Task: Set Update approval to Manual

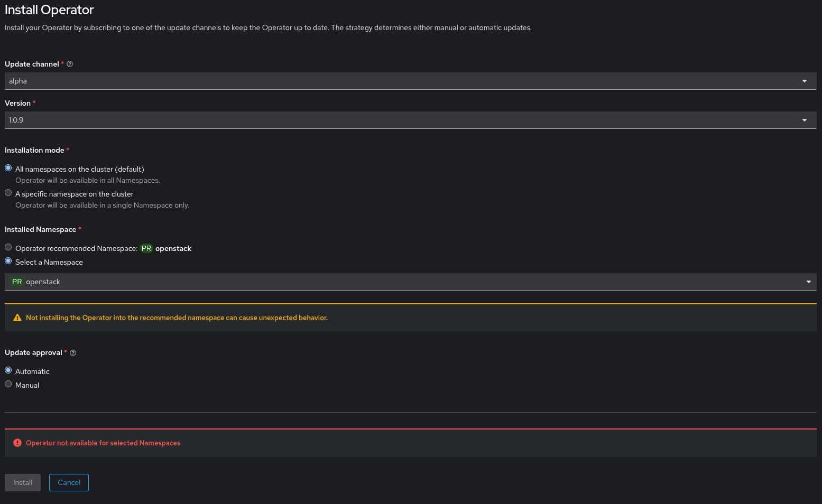Action: click(x=8, y=384)
